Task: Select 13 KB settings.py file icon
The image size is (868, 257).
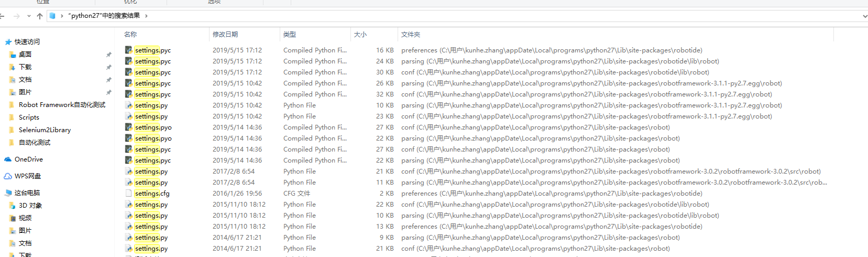Action: pyautogui.click(x=128, y=227)
